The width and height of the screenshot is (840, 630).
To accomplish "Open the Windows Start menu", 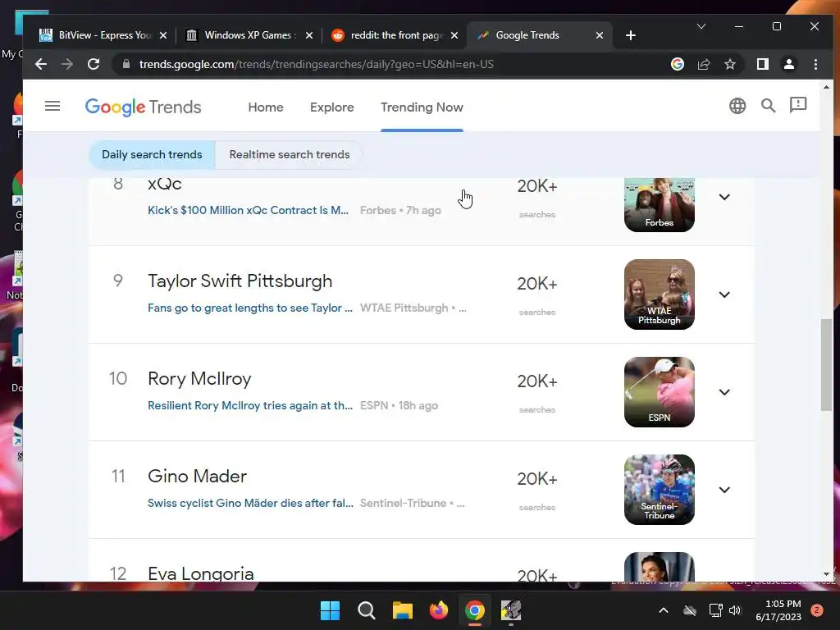I will point(330,610).
